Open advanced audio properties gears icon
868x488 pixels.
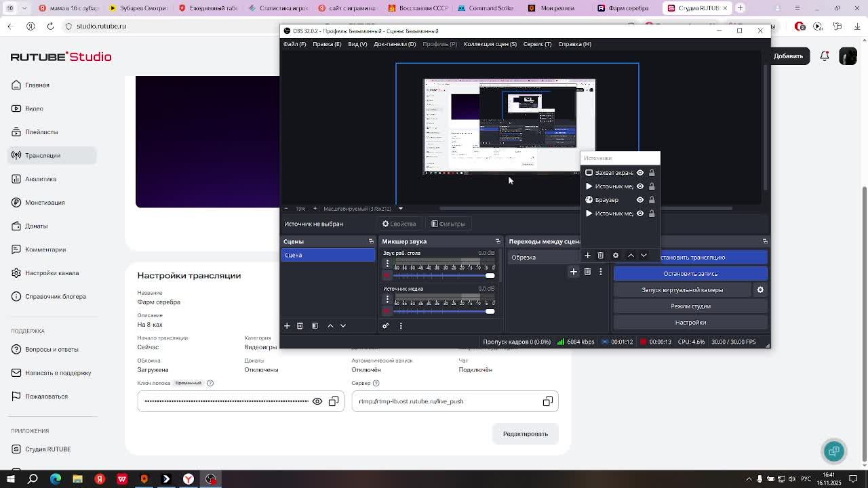click(386, 326)
